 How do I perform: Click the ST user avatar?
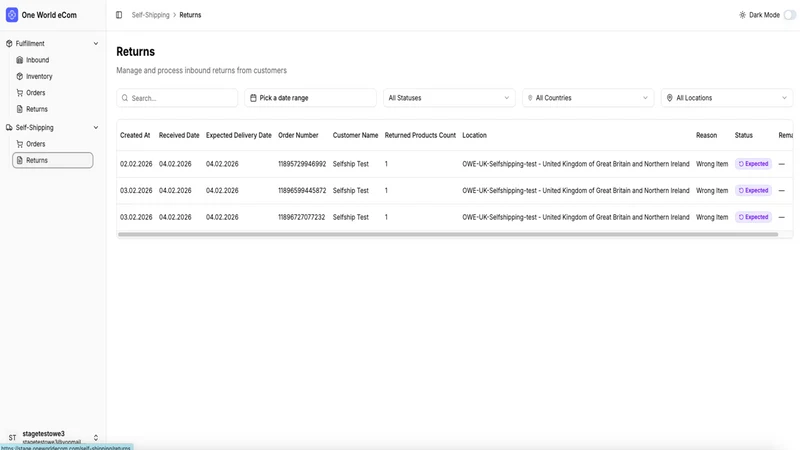pyautogui.click(x=12, y=438)
